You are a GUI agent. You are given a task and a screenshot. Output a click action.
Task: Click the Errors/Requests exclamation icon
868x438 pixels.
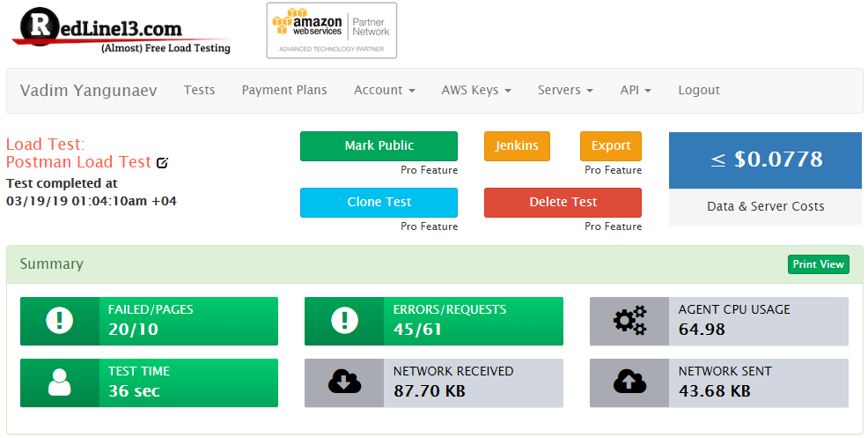344,321
